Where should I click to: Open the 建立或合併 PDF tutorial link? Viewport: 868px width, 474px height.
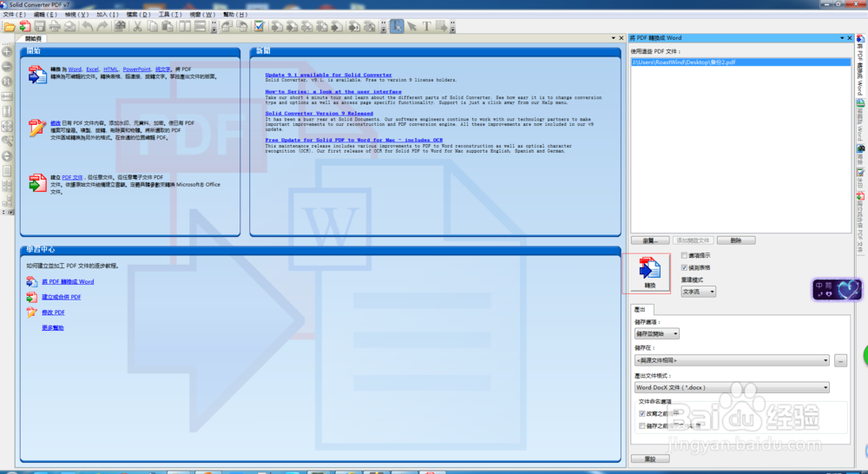click(x=62, y=298)
